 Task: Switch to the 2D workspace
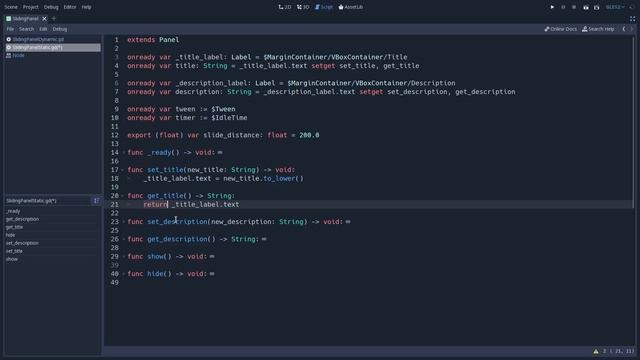(x=285, y=7)
